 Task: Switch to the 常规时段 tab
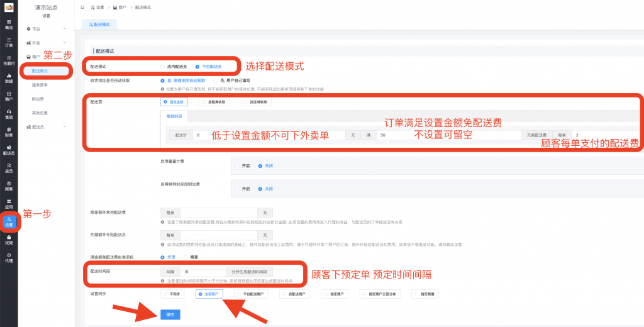174,116
